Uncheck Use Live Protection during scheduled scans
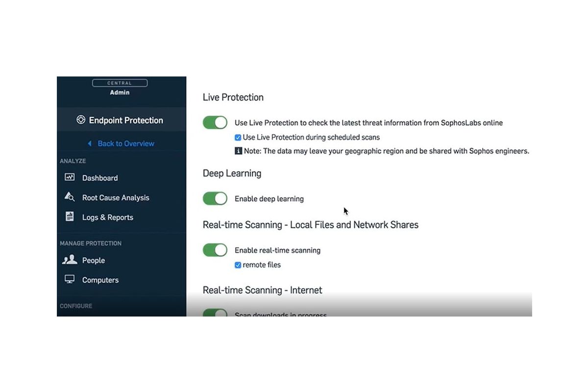This screenshot has height=392, width=588. (x=238, y=138)
